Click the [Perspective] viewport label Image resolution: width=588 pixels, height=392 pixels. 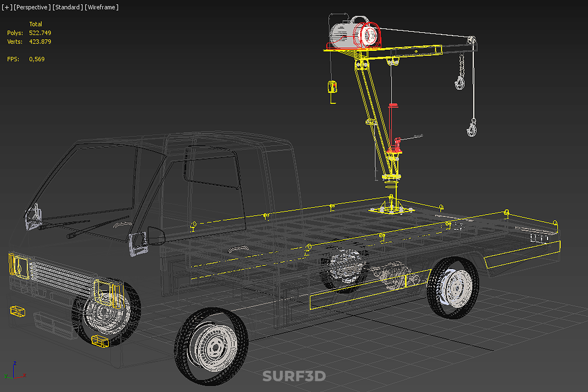point(32,7)
